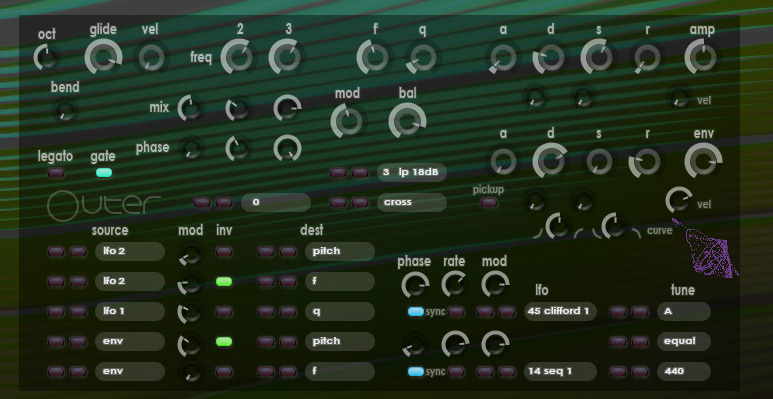Toggle the legato switch
Image resolution: width=773 pixels, height=399 pixels.
[56, 173]
